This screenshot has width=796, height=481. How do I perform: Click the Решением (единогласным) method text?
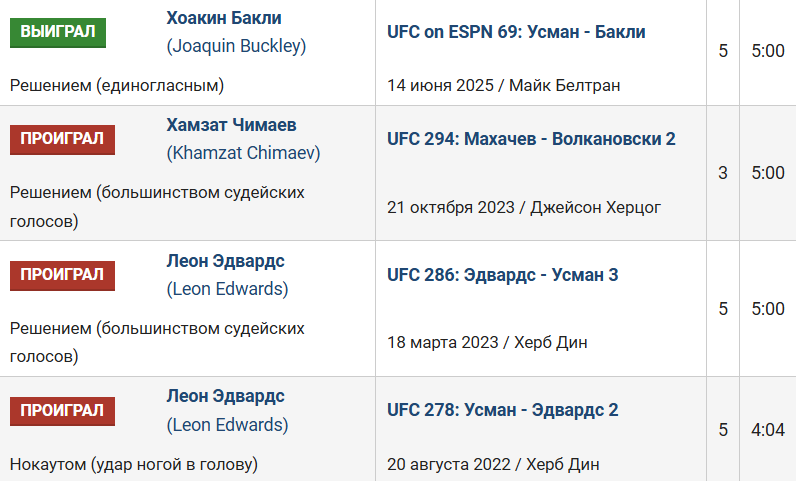[x=117, y=85]
